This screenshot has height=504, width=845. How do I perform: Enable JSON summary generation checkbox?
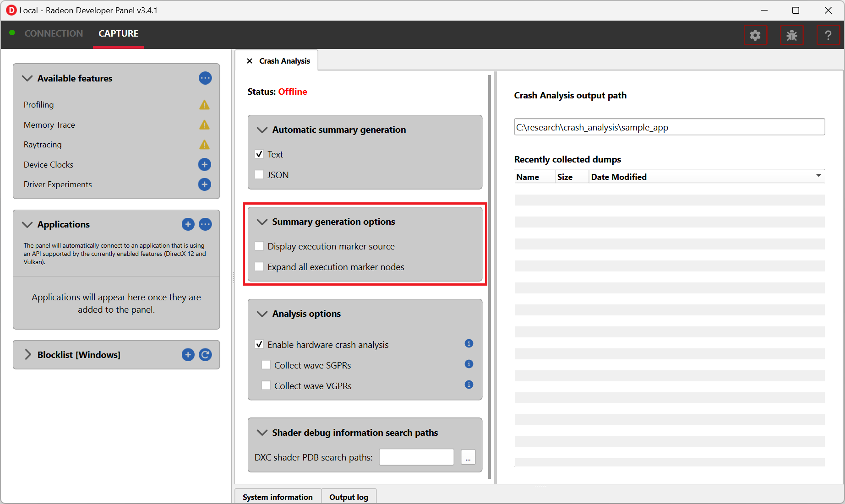[259, 174]
